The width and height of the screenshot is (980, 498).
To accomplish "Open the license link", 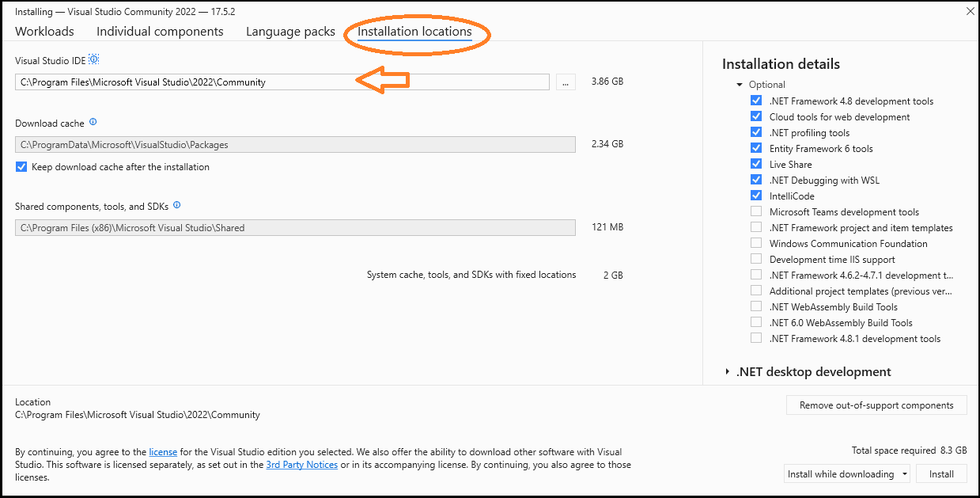I will tap(163, 451).
